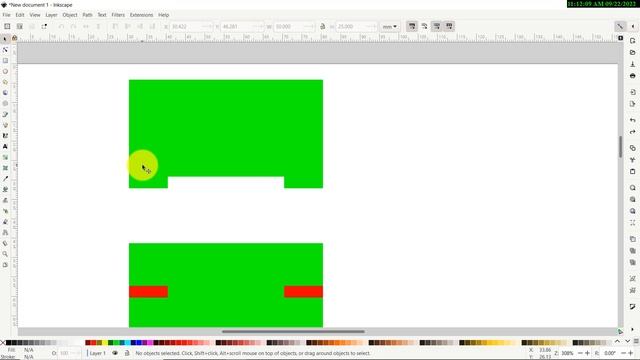Toggle Layer 1 lock in status bar
The width and height of the screenshot is (640, 360).
127,353
